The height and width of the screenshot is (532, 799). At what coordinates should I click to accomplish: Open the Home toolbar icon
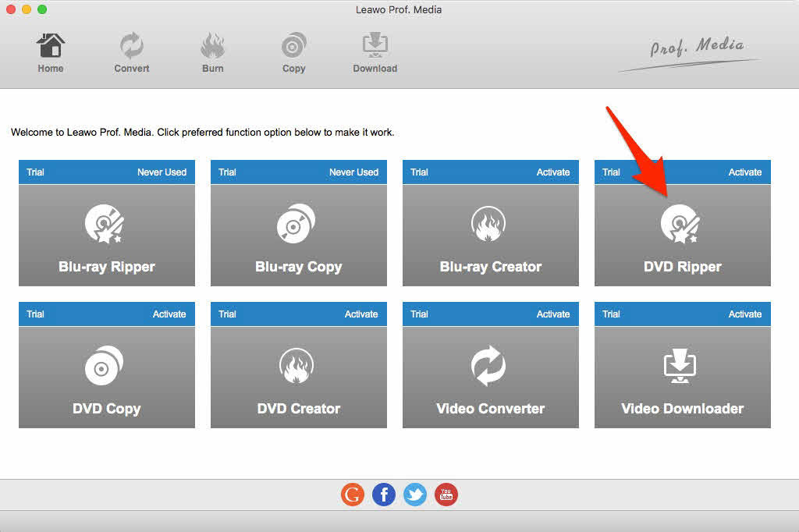51,46
